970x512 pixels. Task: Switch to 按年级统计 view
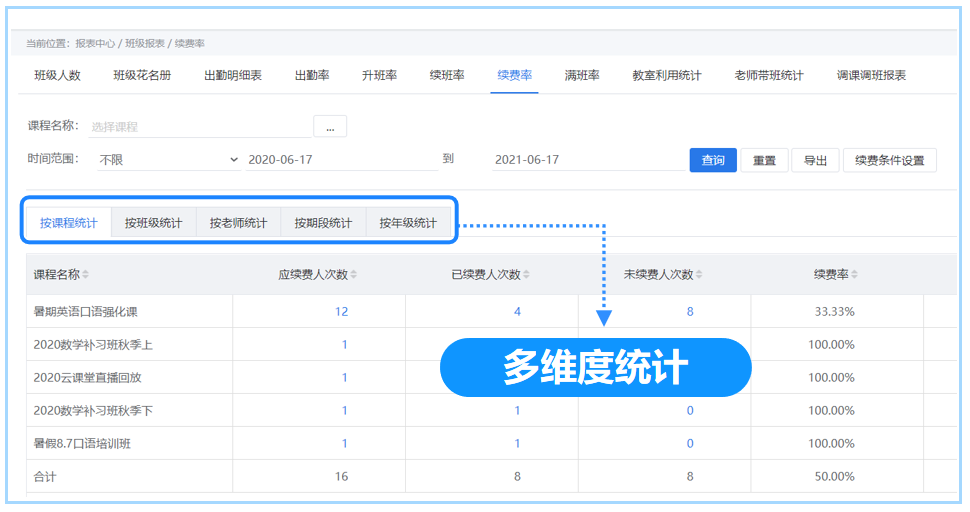pos(408,223)
